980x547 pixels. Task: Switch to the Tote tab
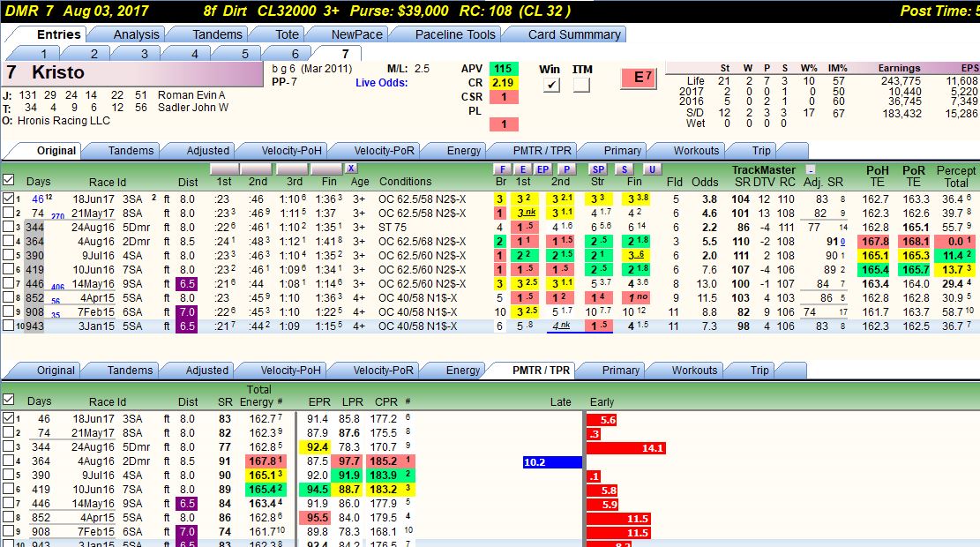[287, 34]
